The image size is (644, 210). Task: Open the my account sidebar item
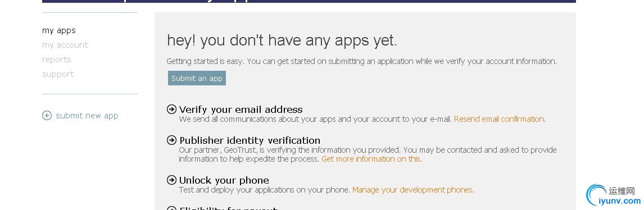[65, 45]
